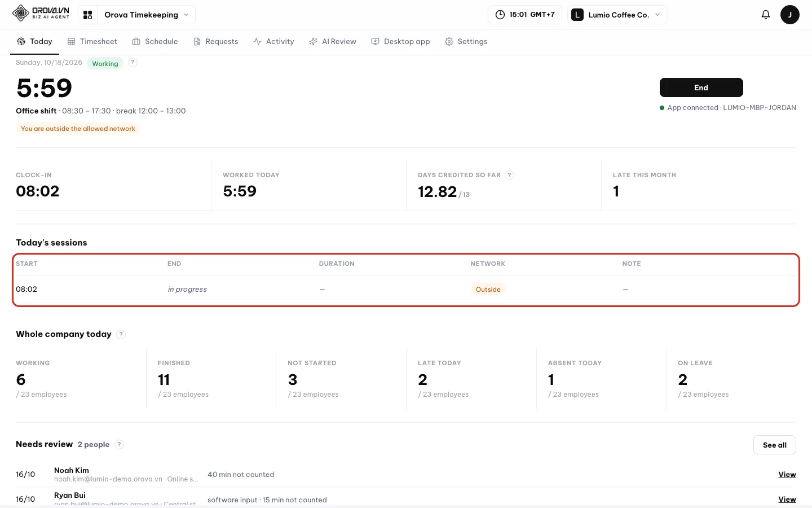Click the 'in progress' session end value
The height and width of the screenshot is (508, 812).
tap(187, 290)
